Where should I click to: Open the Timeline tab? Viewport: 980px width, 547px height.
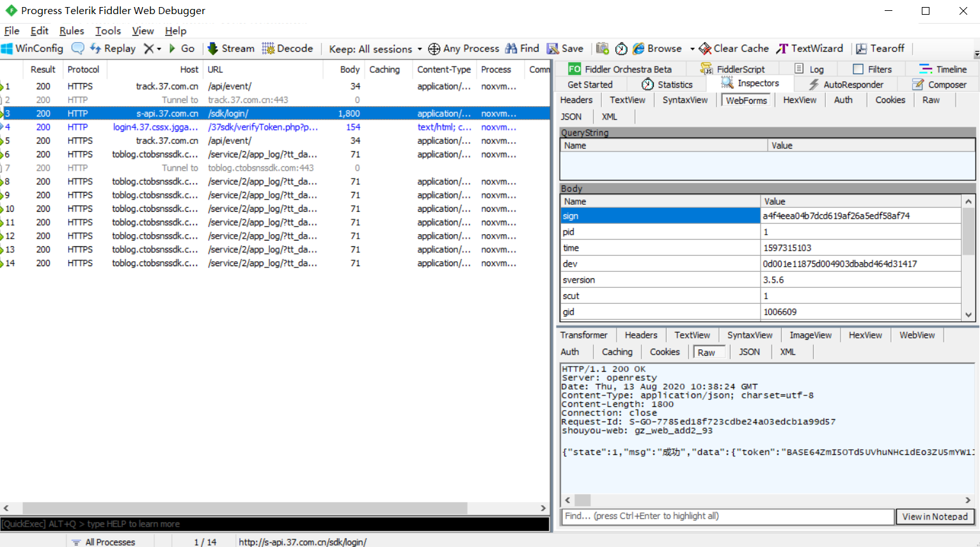[943, 69]
